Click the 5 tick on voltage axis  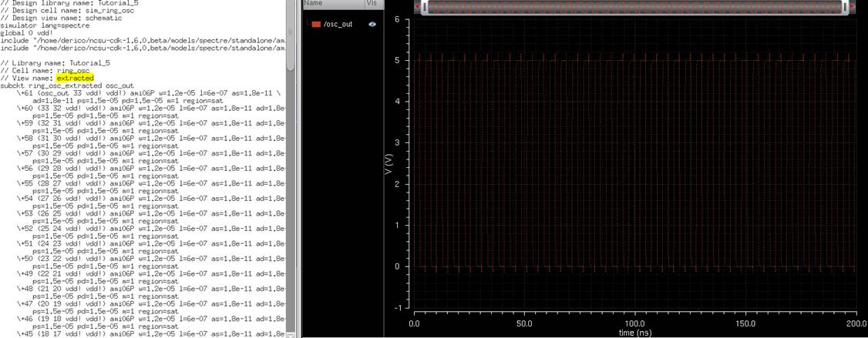tap(396, 60)
